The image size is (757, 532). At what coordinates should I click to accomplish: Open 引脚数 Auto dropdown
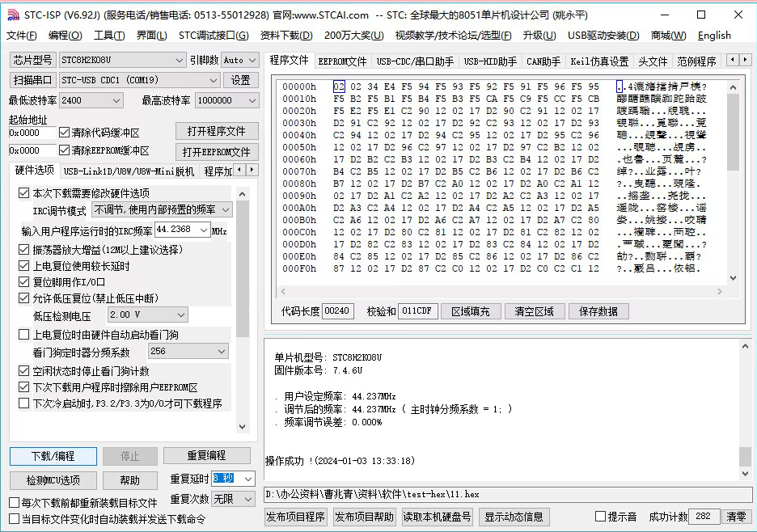pos(239,61)
